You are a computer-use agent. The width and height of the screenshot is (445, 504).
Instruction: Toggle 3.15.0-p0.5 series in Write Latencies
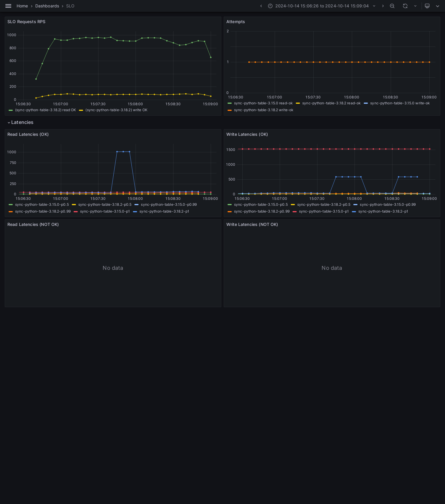[x=261, y=205]
